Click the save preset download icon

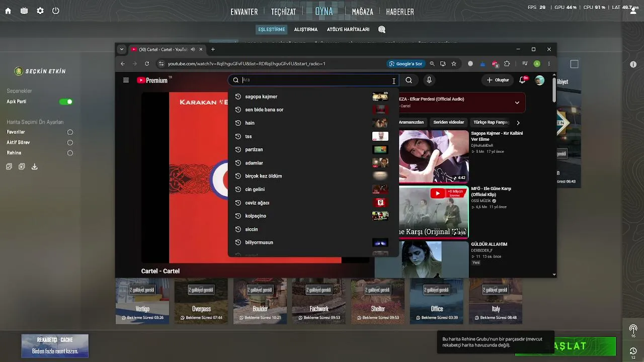coord(35,167)
